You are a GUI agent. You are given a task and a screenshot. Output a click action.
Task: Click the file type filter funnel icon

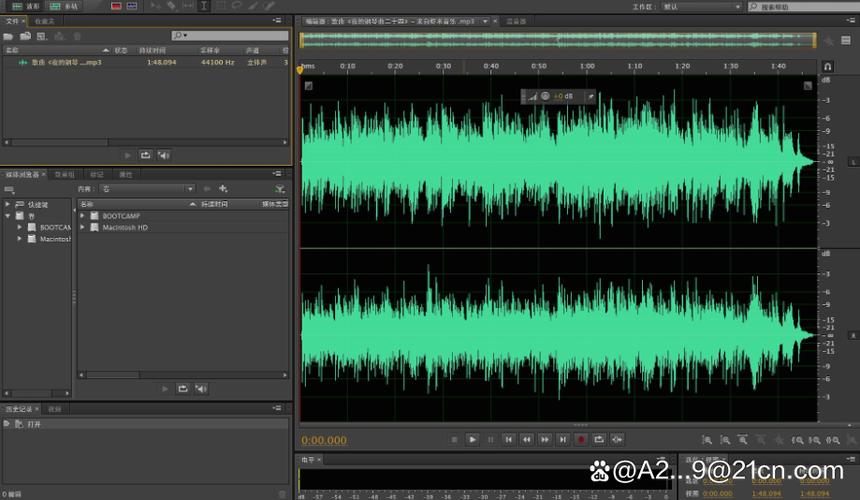tap(280, 189)
